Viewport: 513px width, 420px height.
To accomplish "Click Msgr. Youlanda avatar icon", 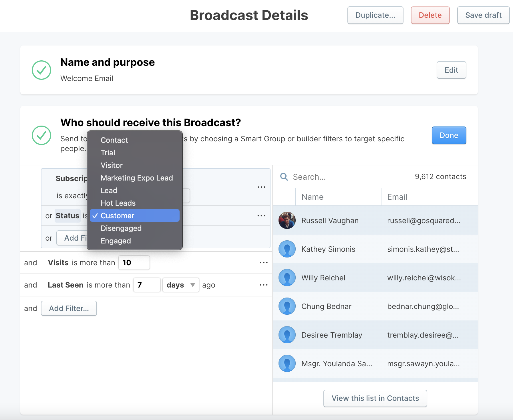I will click(287, 363).
